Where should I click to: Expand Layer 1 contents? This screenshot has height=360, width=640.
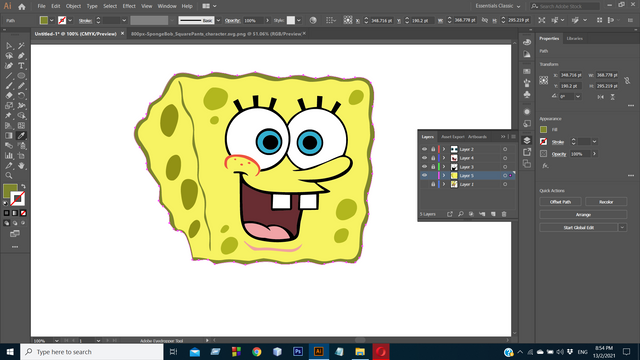tap(444, 184)
